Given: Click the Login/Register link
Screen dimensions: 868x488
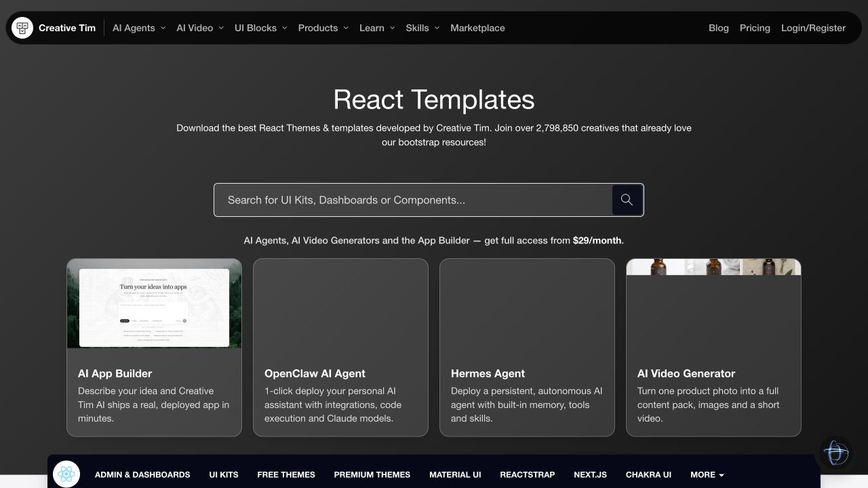Looking at the screenshot, I should (x=813, y=28).
